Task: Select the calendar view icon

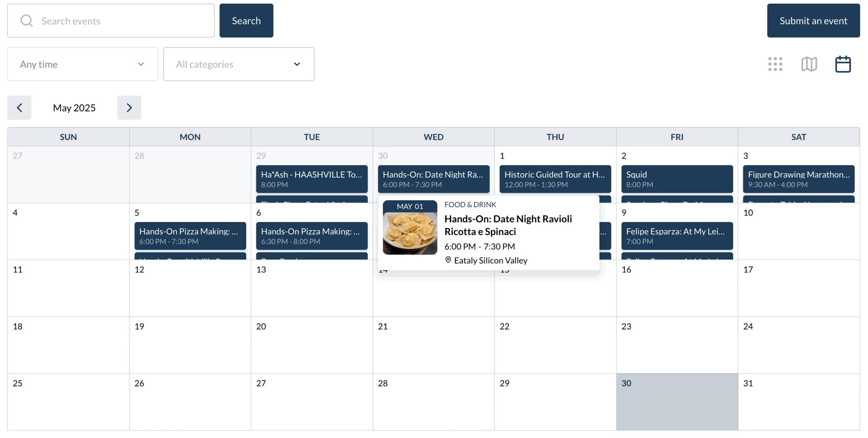Action: (x=843, y=64)
